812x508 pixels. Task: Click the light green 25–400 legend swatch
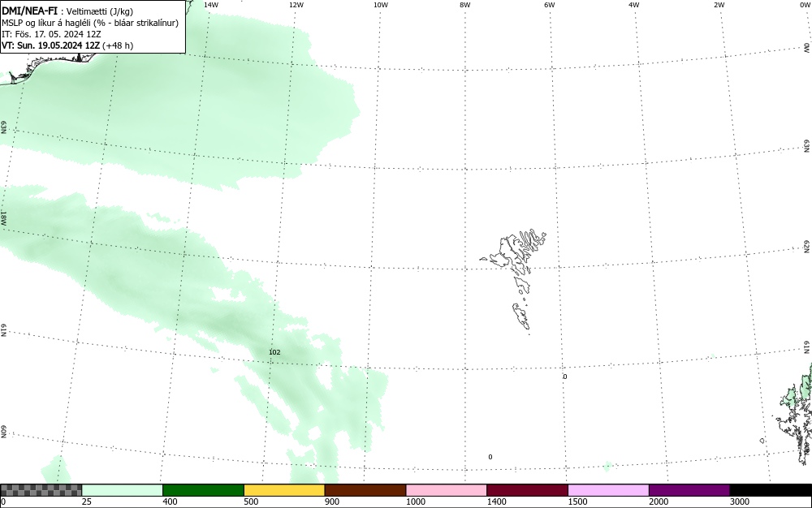123,490
